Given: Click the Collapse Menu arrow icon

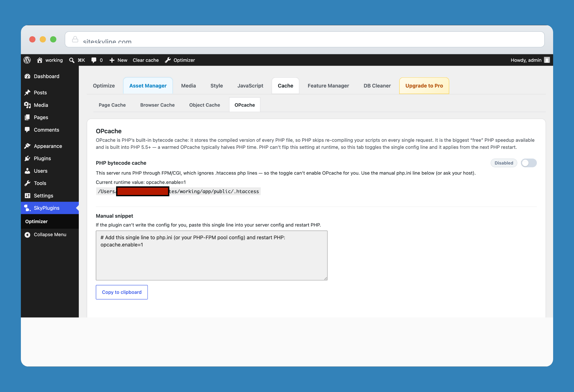Looking at the screenshot, I should click(x=27, y=235).
